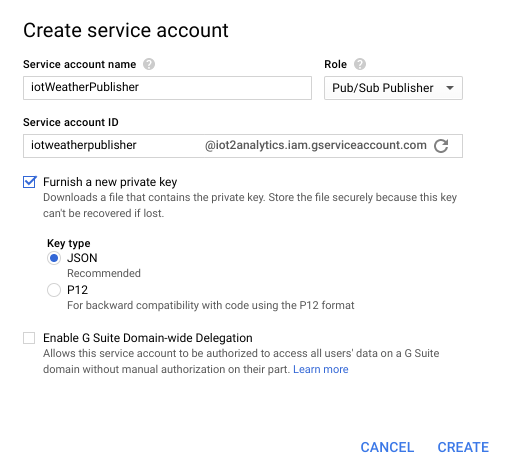Click the Furnish a new private key label
This screenshot has width=508, height=471.
[110, 182]
